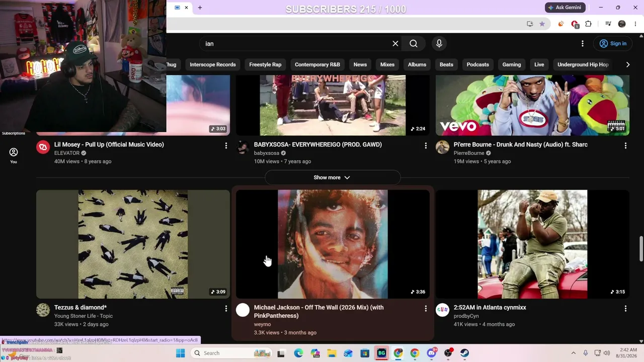
Task: Click the install app icon in address bar
Action: 530,24
